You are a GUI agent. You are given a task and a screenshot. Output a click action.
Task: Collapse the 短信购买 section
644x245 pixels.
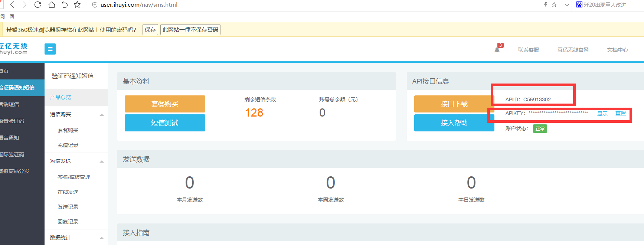tap(101, 115)
